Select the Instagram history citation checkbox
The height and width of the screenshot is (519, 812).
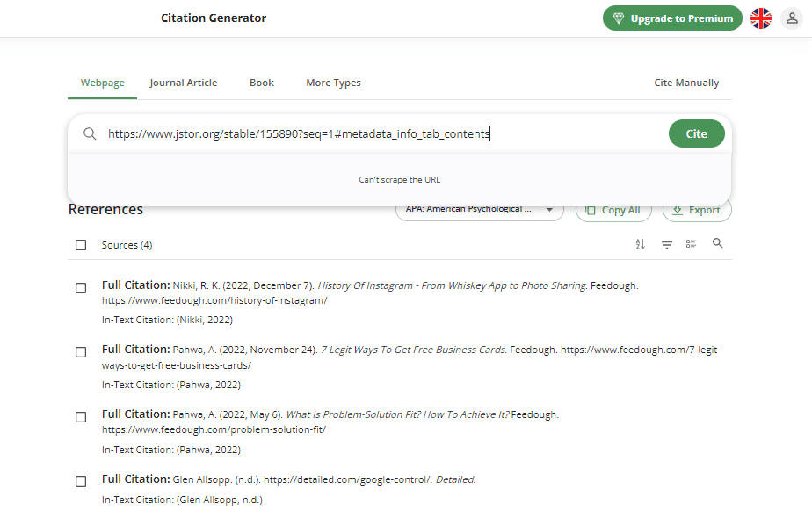[x=81, y=287]
